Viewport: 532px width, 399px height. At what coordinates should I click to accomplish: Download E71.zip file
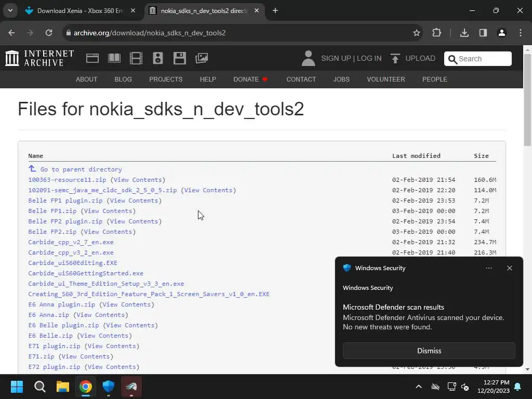[x=41, y=356]
